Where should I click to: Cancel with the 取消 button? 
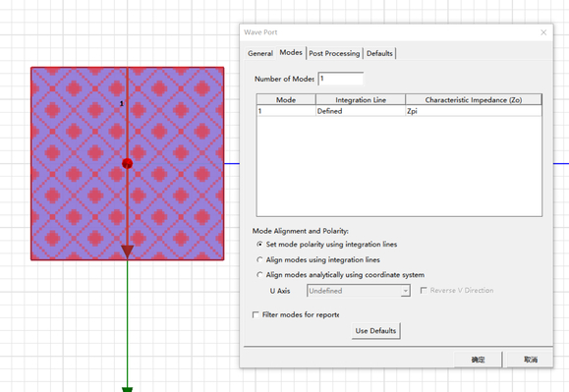530,360
